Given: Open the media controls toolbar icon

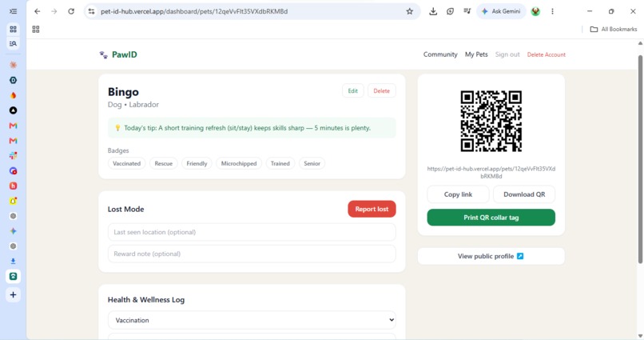Looking at the screenshot, I should (x=467, y=11).
